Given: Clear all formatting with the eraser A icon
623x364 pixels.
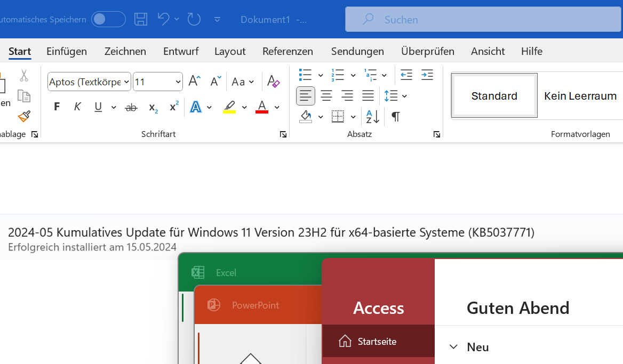Looking at the screenshot, I should pos(273,82).
